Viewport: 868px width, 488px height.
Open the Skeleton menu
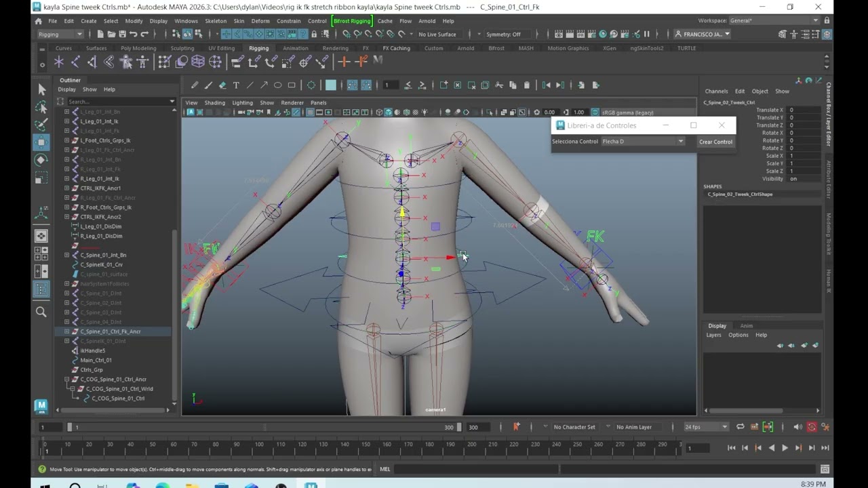coord(216,21)
